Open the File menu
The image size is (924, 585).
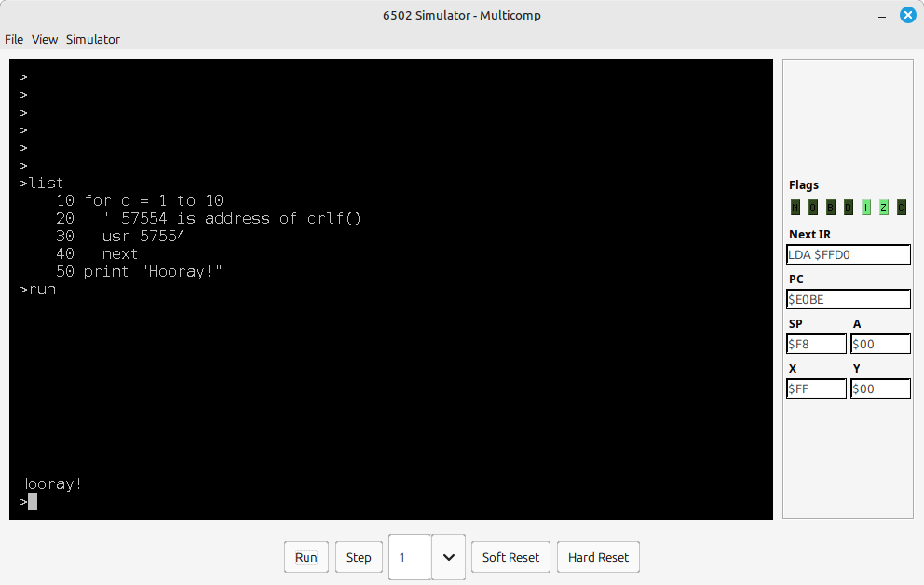[14, 39]
